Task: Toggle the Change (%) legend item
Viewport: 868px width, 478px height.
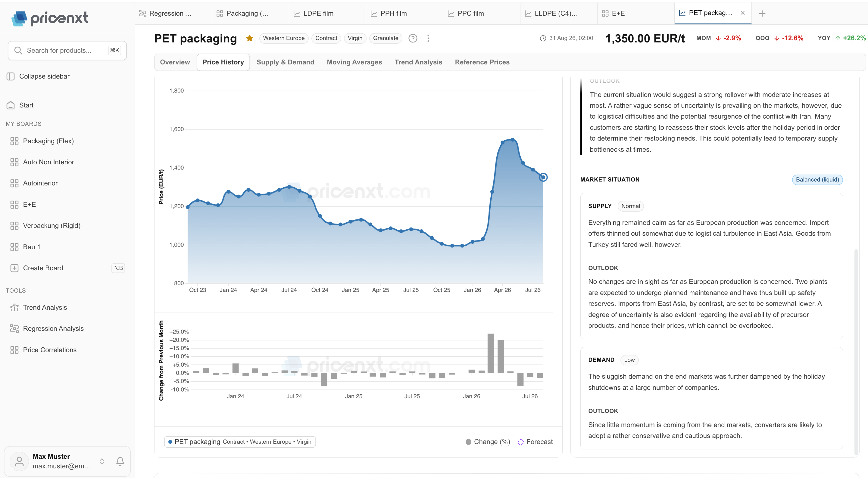Action: pos(488,442)
